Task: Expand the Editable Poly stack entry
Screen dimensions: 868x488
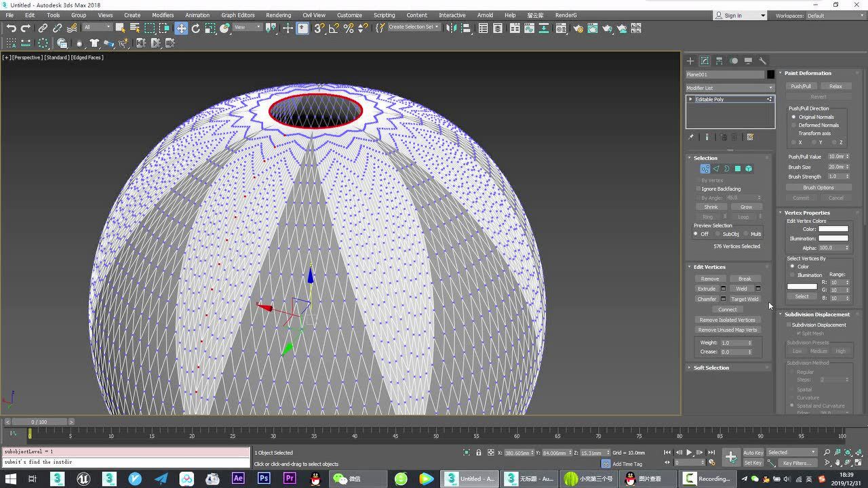Action: 691,100
